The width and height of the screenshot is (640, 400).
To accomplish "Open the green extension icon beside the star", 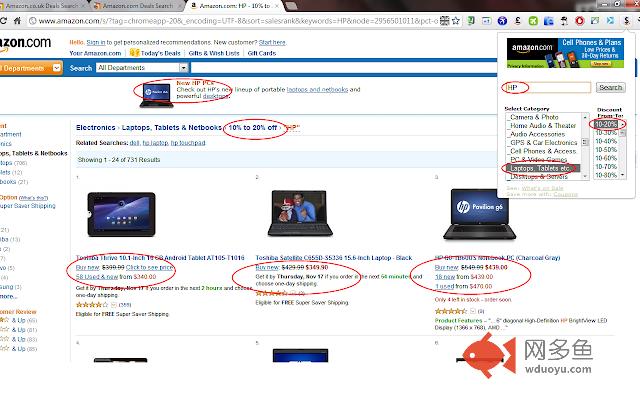I will click(471, 20).
